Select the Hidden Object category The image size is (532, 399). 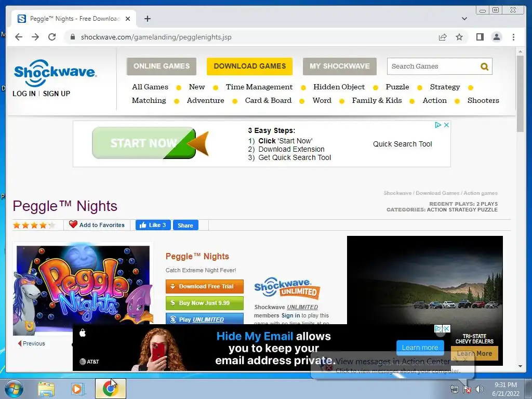click(x=339, y=87)
